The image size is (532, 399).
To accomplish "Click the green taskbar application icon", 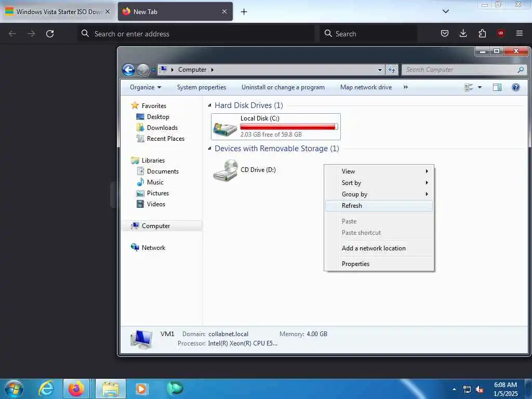I will tap(175, 388).
